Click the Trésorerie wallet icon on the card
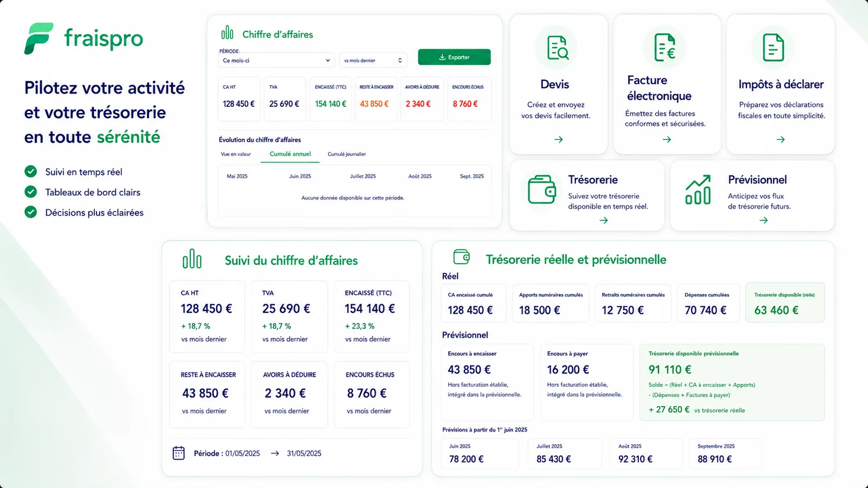The height and width of the screenshot is (488, 868). 542,189
